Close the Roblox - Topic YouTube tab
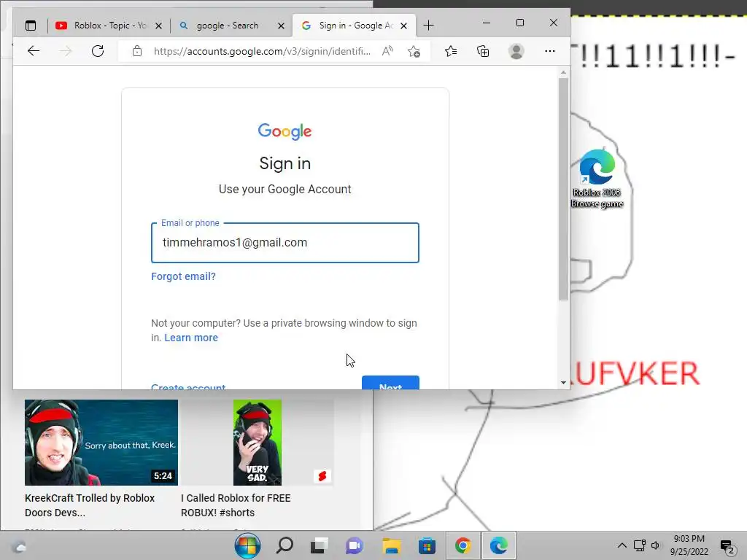The height and width of the screenshot is (560, 747). point(158,26)
